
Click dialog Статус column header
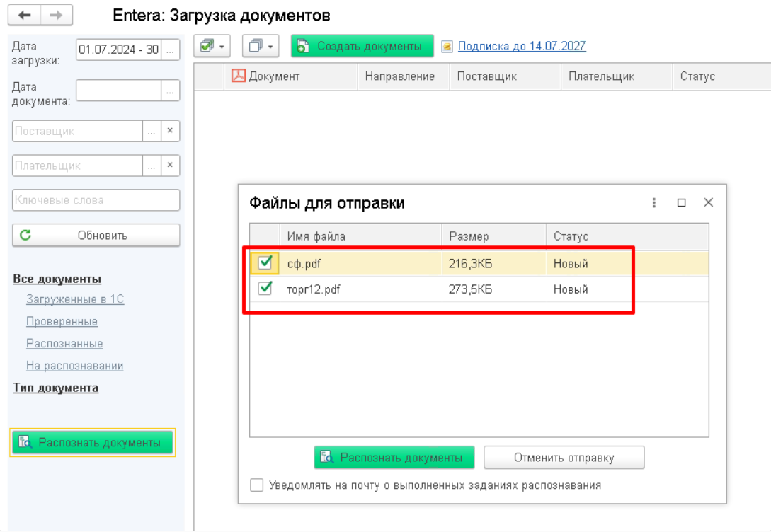point(627,237)
